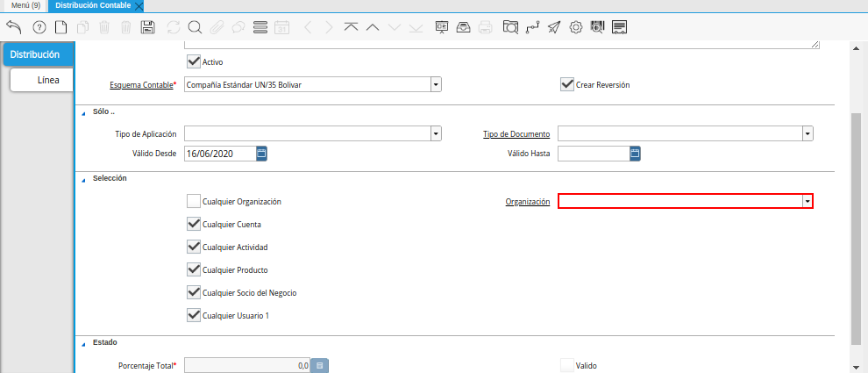Open calculator button next to Porcentaje Total
Viewport: 868px width, 373px height.
[319, 366]
